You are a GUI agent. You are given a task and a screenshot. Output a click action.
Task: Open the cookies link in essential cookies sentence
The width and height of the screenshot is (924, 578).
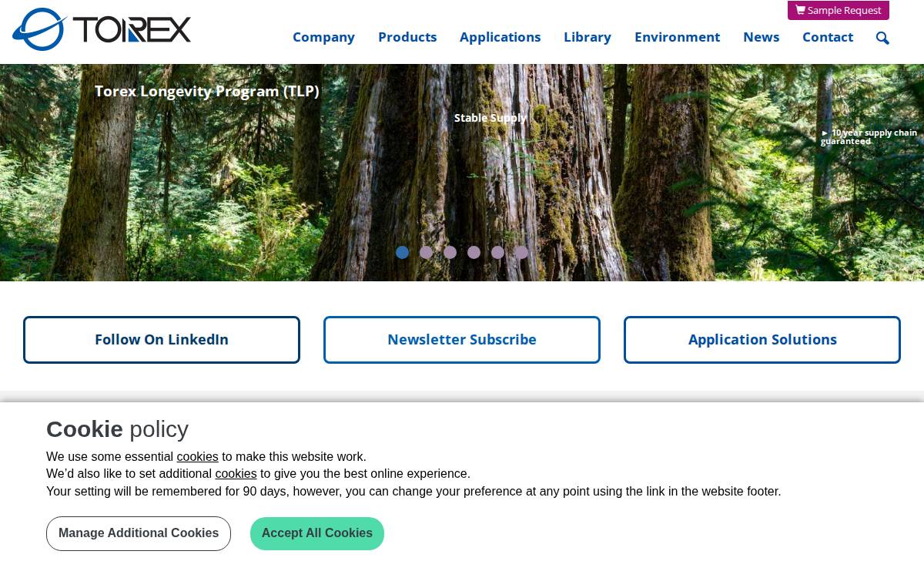pyautogui.click(x=197, y=456)
